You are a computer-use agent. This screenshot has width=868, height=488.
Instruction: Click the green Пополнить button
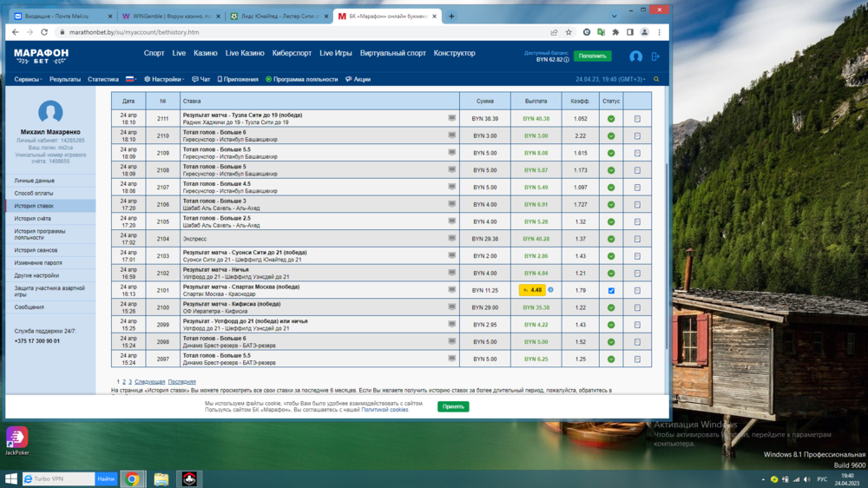coord(592,56)
